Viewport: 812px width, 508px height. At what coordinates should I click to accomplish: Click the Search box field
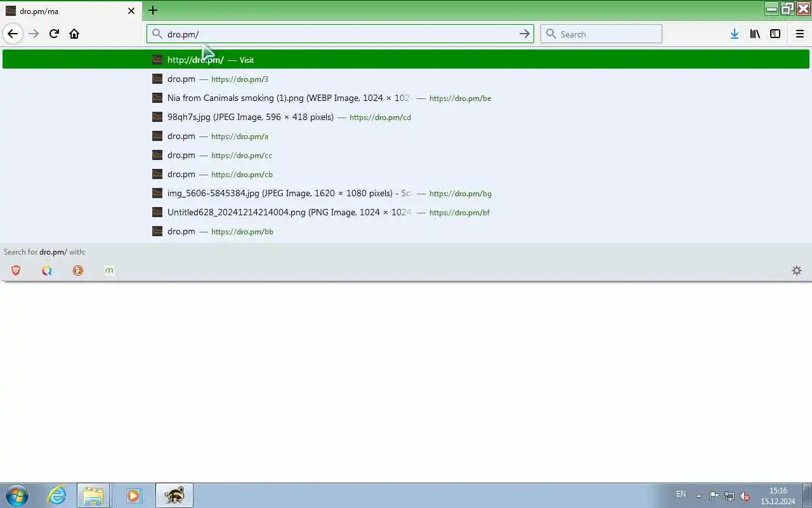point(601,34)
